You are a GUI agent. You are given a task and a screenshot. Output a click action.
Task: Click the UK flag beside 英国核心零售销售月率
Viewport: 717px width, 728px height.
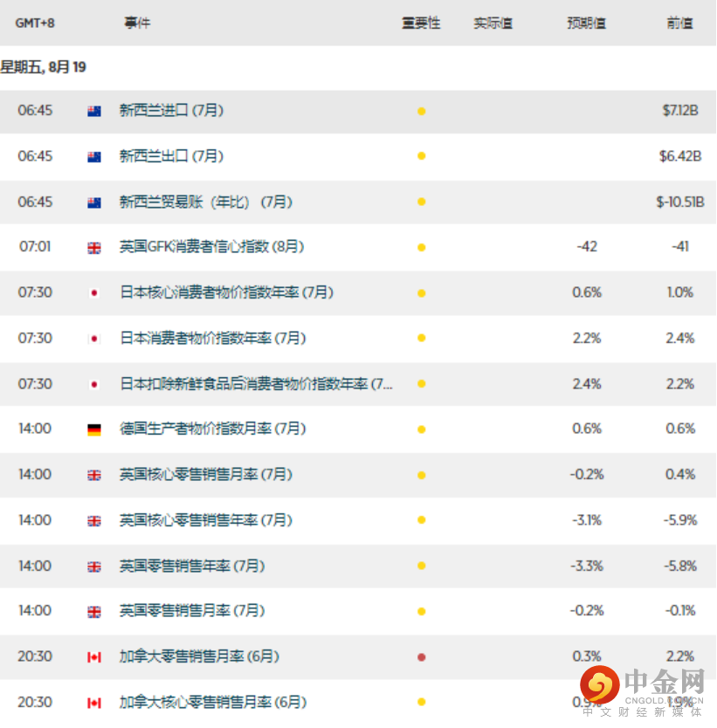pos(94,476)
